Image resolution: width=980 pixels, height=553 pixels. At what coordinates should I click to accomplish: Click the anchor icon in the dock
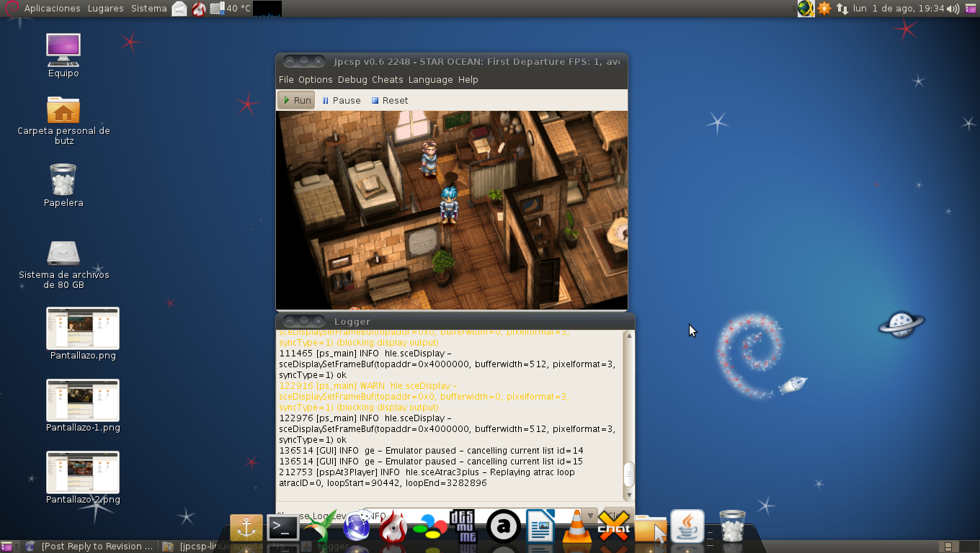point(246,528)
